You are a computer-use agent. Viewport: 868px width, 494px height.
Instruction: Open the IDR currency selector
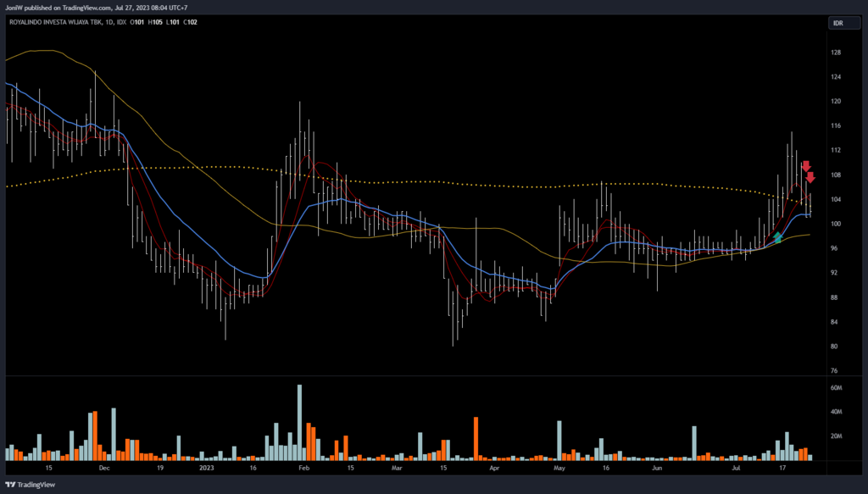(x=838, y=23)
